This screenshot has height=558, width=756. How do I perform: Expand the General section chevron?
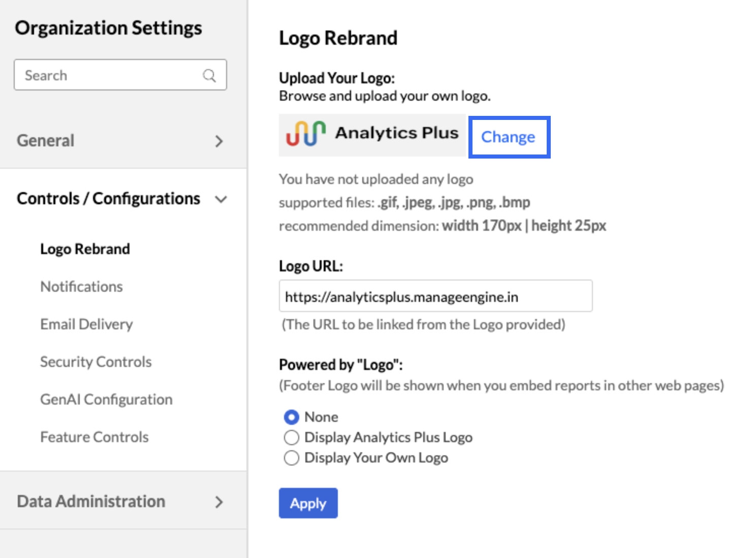coord(219,141)
